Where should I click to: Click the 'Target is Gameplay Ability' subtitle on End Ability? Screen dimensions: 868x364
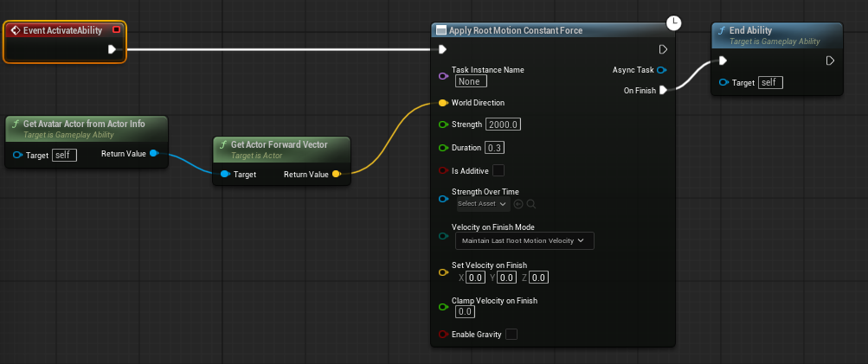775,42
